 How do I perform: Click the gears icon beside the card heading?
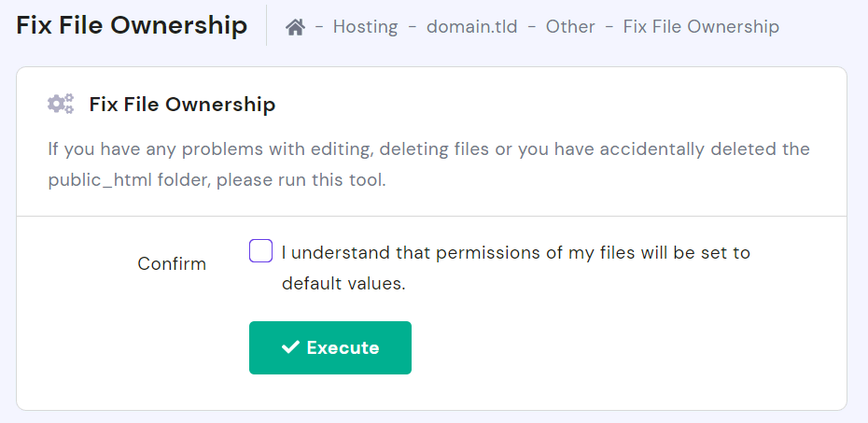point(61,104)
